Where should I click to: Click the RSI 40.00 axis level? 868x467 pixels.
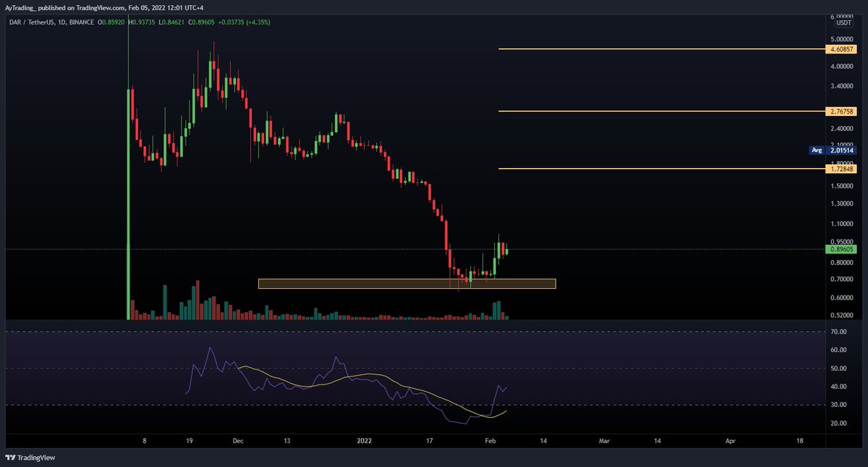pos(839,387)
